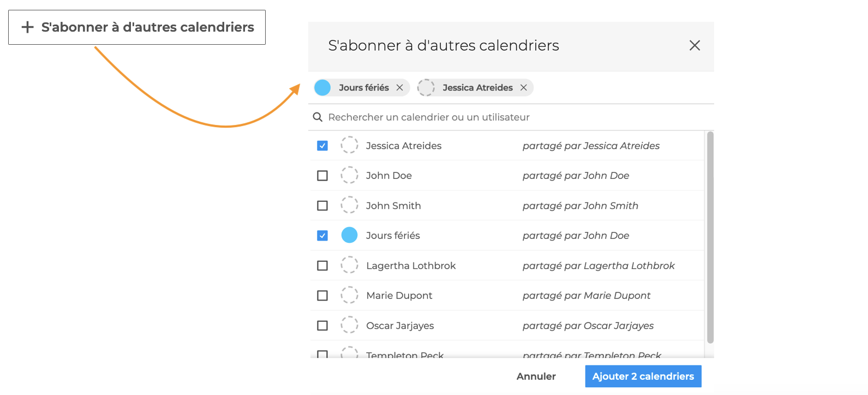Click John Doe's dashed avatar icon

[x=349, y=175]
